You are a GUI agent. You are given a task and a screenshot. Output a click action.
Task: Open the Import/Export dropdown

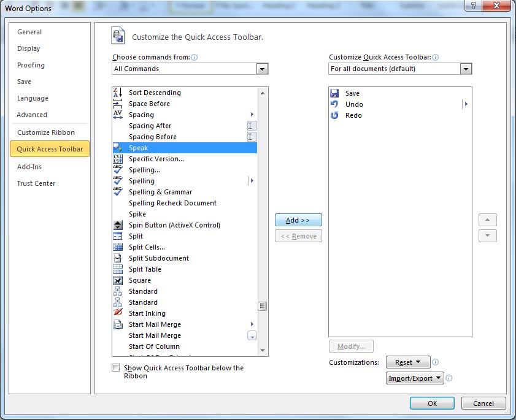pyautogui.click(x=415, y=378)
